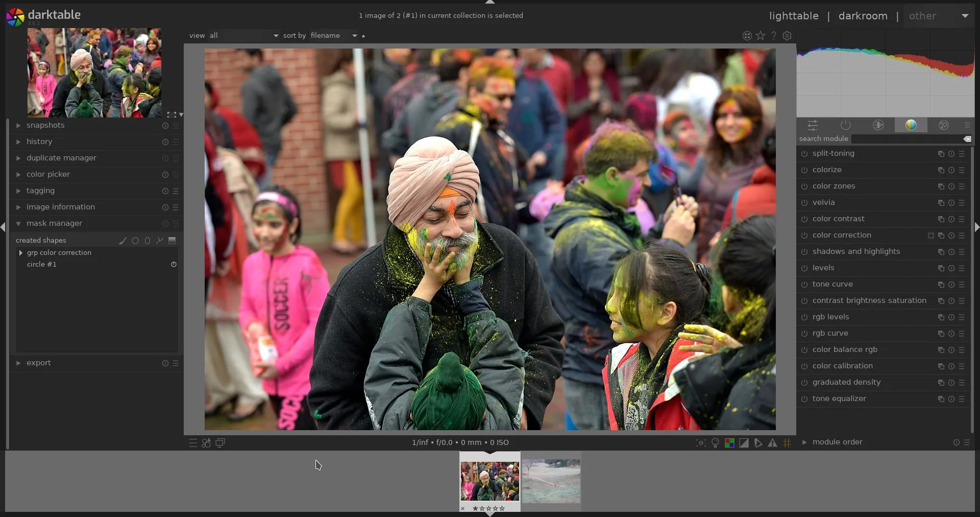
Task: Switch on the color zones module
Action: point(804,186)
